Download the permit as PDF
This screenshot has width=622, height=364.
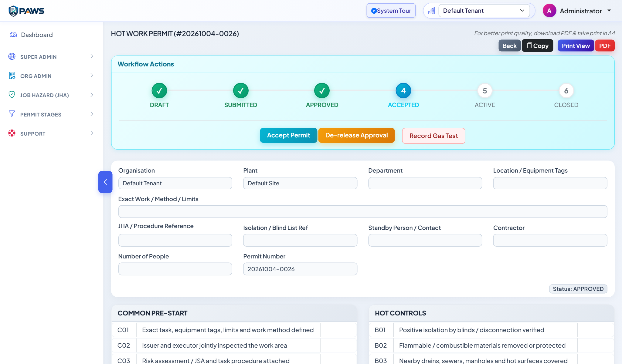(x=605, y=45)
